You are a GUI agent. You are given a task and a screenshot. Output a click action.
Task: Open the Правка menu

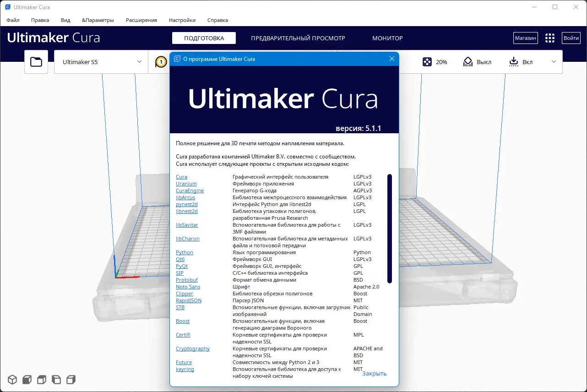(40, 20)
